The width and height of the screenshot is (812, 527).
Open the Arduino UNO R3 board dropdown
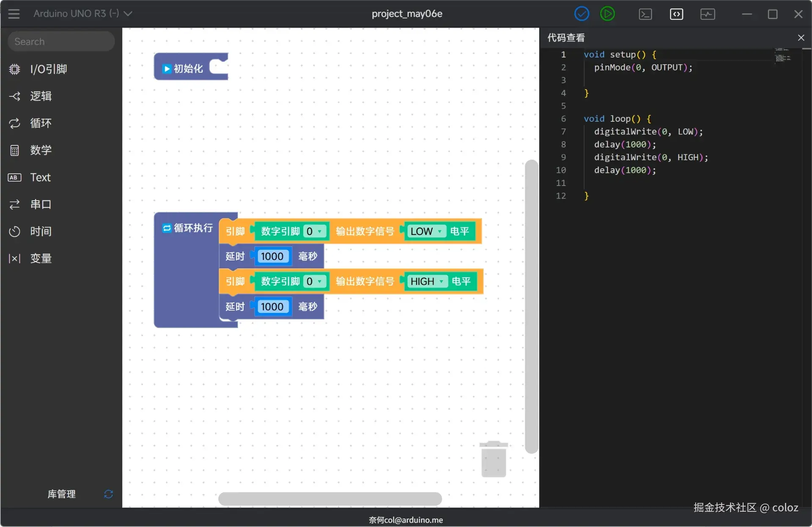point(83,14)
